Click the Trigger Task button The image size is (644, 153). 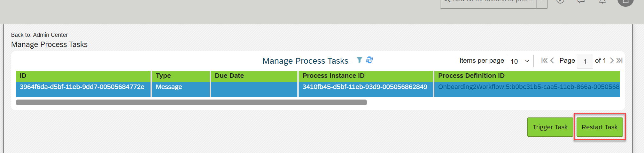(550, 127)
